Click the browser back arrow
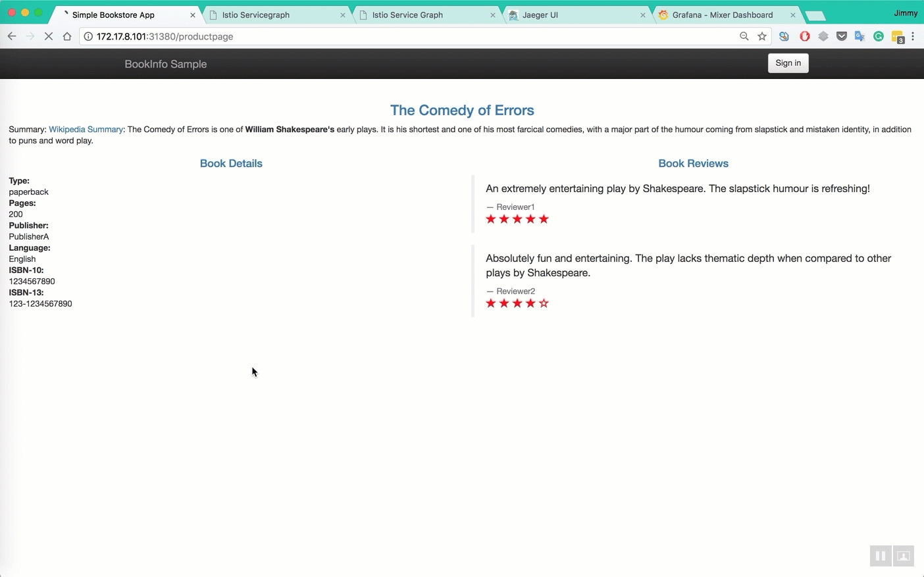The width and height of the screenshot is (924, 577). point(11,36)
